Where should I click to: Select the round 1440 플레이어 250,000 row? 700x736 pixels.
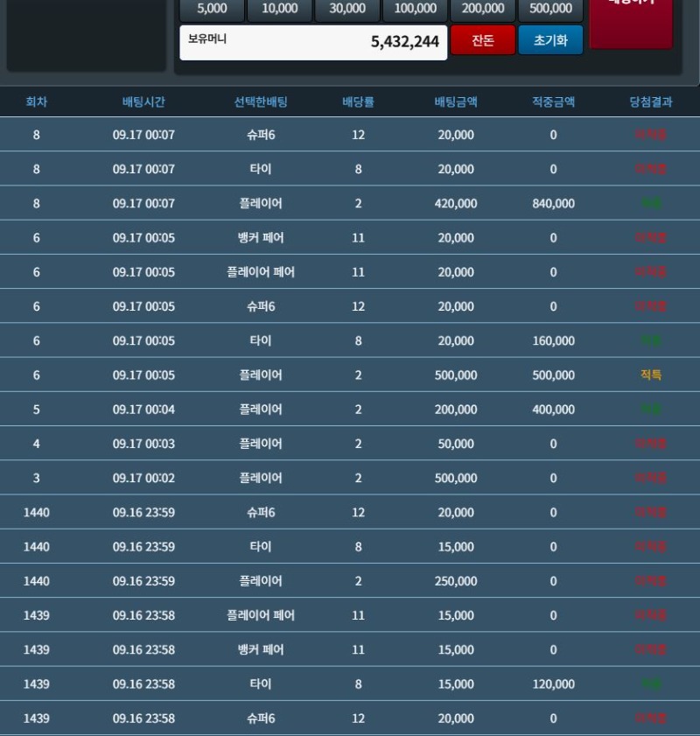coord(350,580)
